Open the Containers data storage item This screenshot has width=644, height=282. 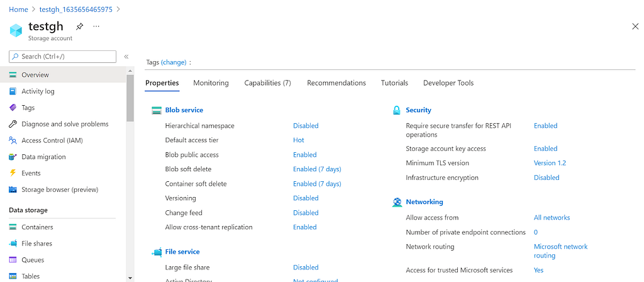coord(37,227)
